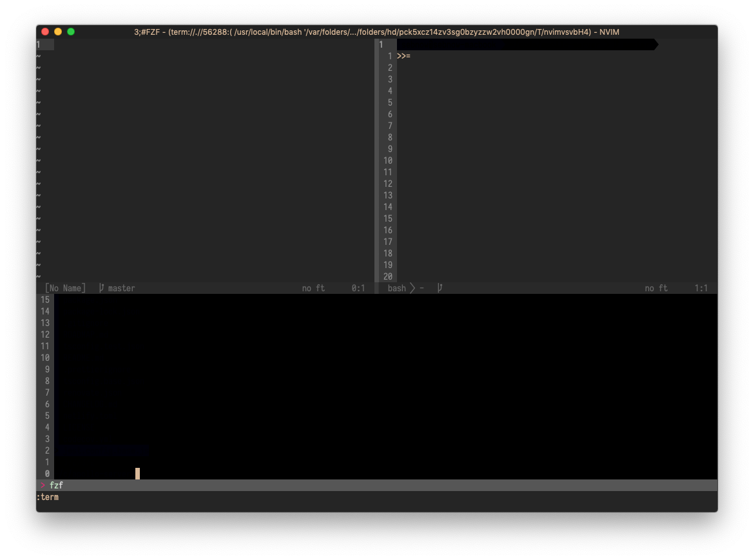Click line number 2 beside >>= row's next line
The height and width of the screenshot is (560, 754).
[390, 68]
